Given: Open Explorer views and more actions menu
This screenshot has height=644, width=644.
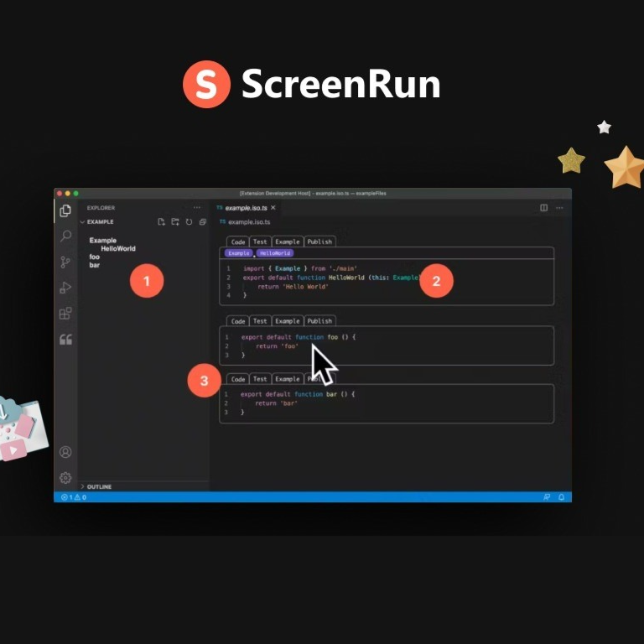Looking at the screenshot, I should 197,208.
